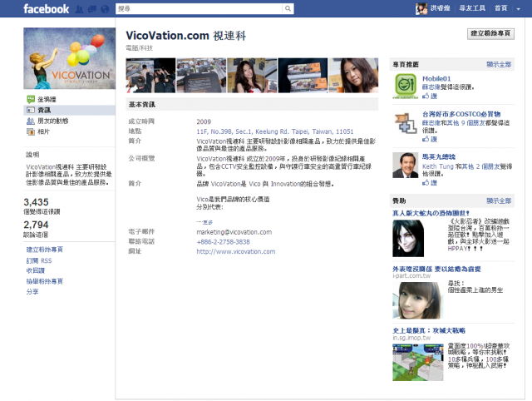Open user profile picture in top bar
The image size is (532, 401).
[421, 8]
